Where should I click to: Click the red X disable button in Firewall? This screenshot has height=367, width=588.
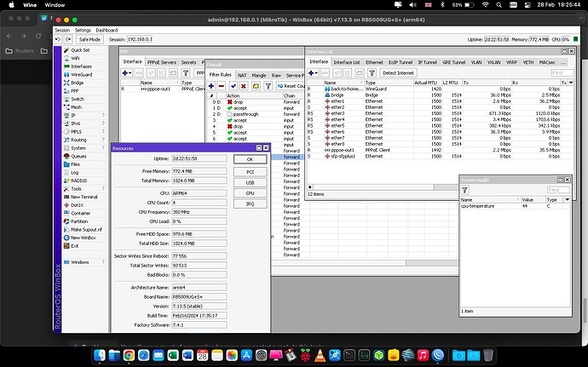(245, 86)
